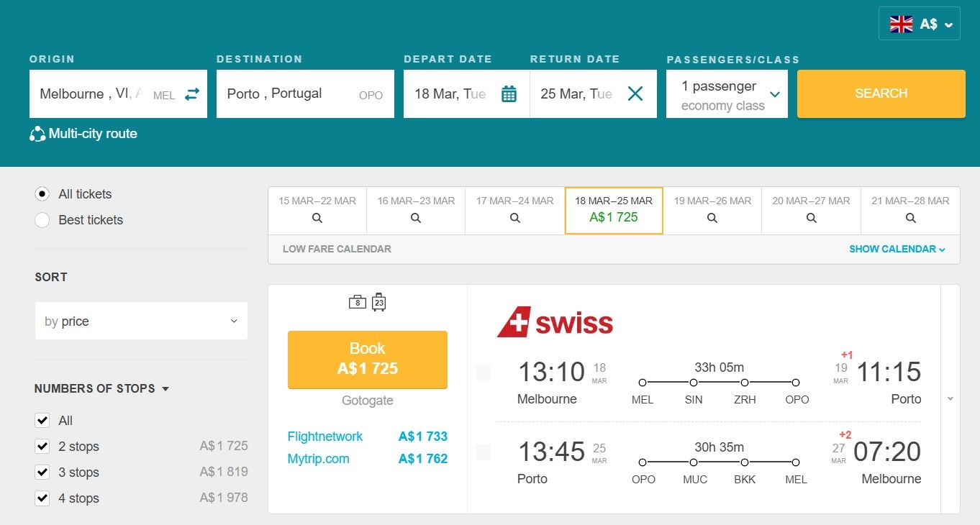The width and height of the screenshot is (980, 525).
Task: Click the UK flag language icon
Action: click(901, 24)
